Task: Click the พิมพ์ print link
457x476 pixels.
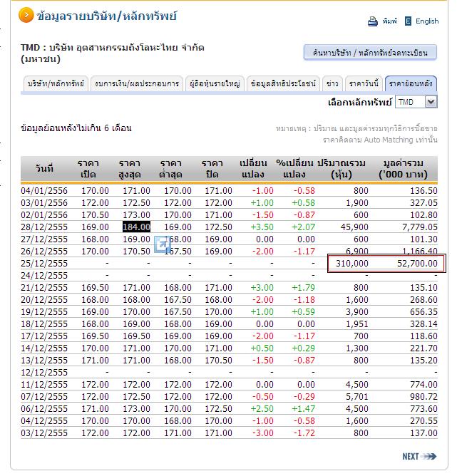Action: [x=389, y=21]
